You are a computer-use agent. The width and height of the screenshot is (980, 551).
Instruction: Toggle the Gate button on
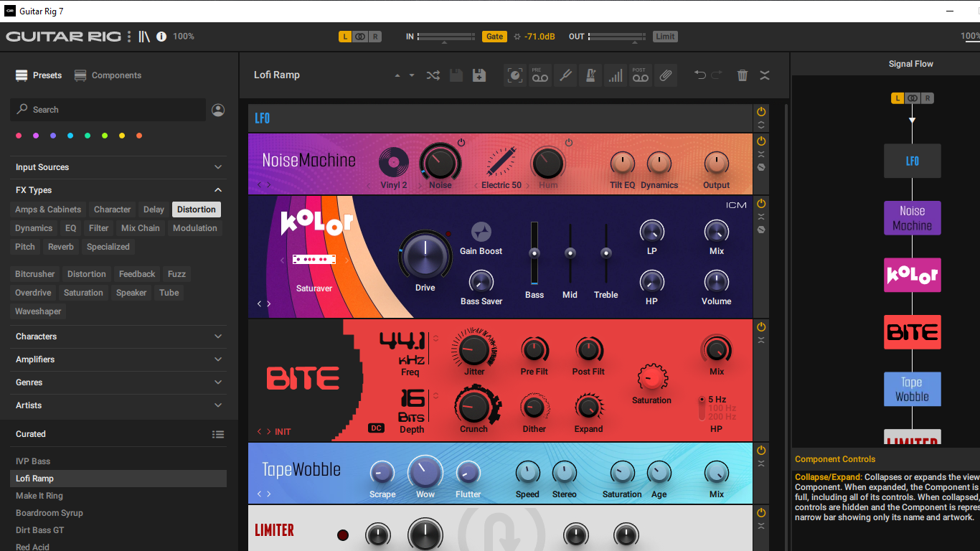pyautogui.click(x=494, y=37)
